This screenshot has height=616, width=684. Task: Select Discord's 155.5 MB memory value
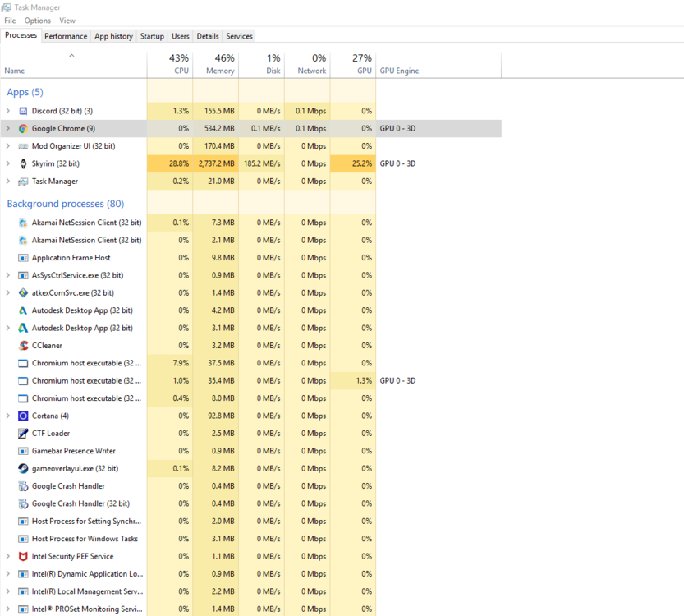pos(216,111)
